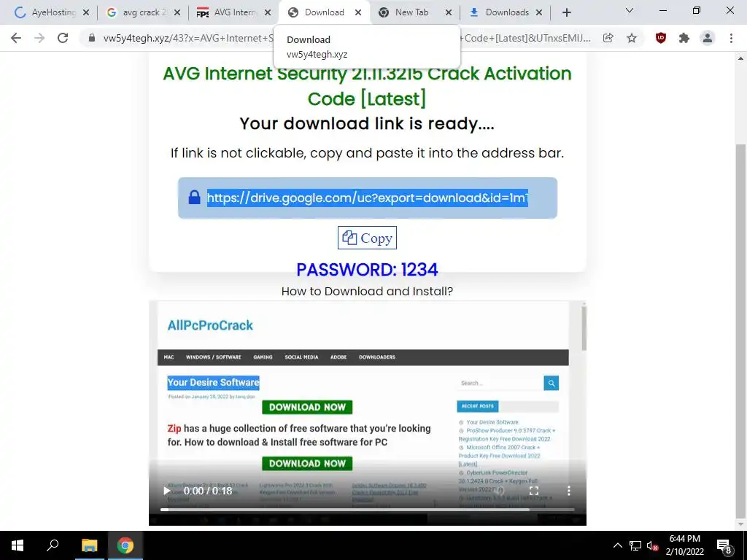Click the muted volume tray icon

(x=652, y=545)
